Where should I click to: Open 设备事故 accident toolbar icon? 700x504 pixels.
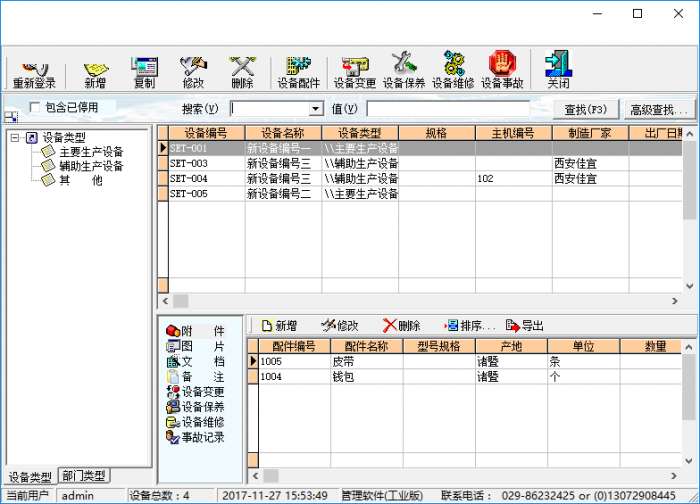point(502,70)
